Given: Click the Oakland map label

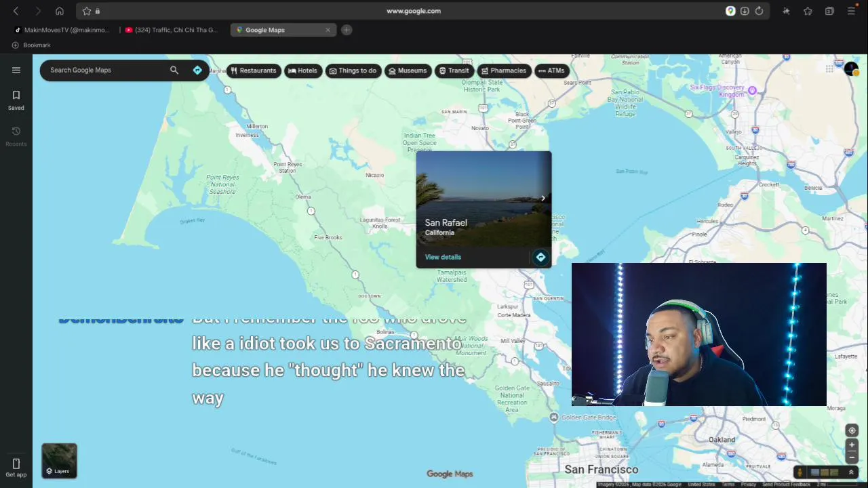Looking at the screenshot, I should pyautogui.click(x=722, y=439).
